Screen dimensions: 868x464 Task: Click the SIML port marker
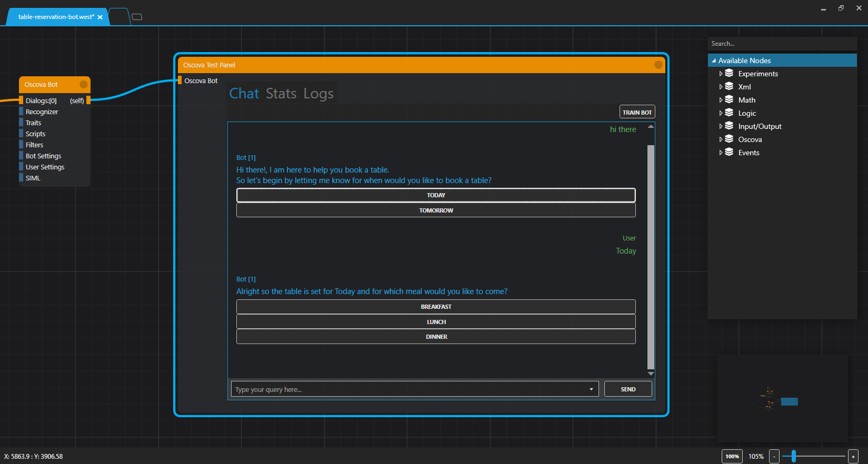21,178
